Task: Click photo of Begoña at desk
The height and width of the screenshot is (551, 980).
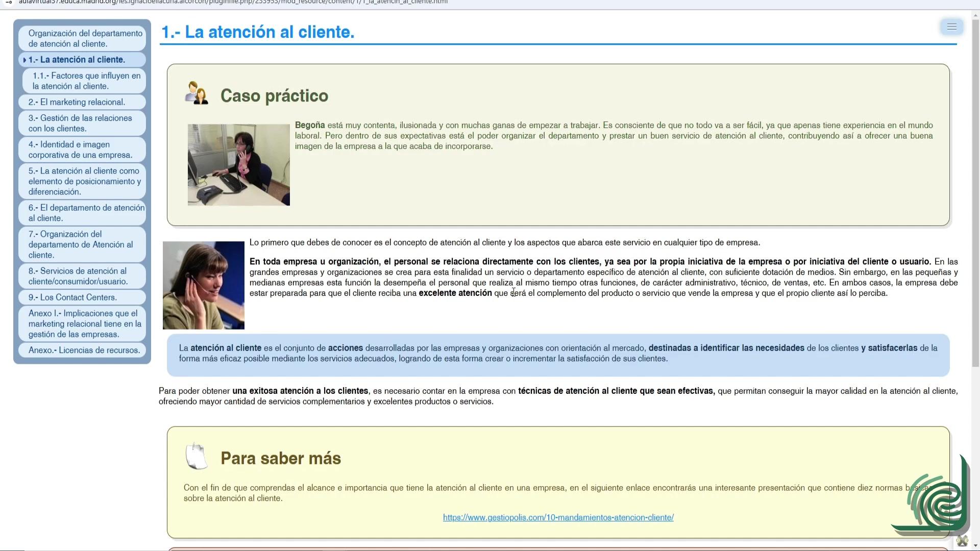Action: tap(238, 165)
